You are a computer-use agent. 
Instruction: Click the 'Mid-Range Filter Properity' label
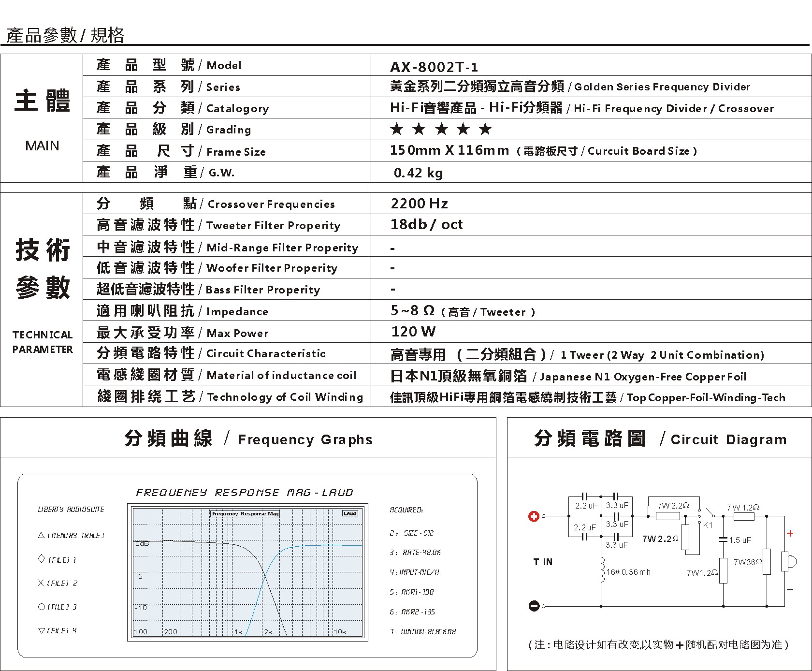pos(282,248)
